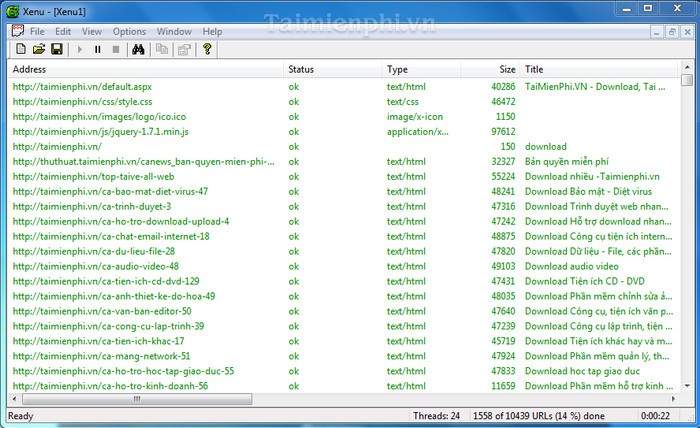Image resolution: width=700 pixels, height=428 pixels.
Task: Click the Open file folder icon
Action: pyautogui.click(x=39, y=49)
